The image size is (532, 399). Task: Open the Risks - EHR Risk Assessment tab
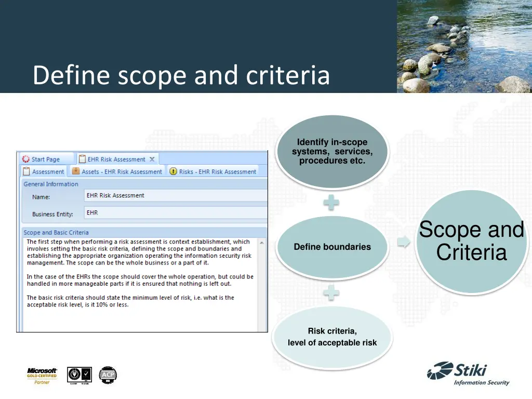pyautogui.click(x=217, y=171)
